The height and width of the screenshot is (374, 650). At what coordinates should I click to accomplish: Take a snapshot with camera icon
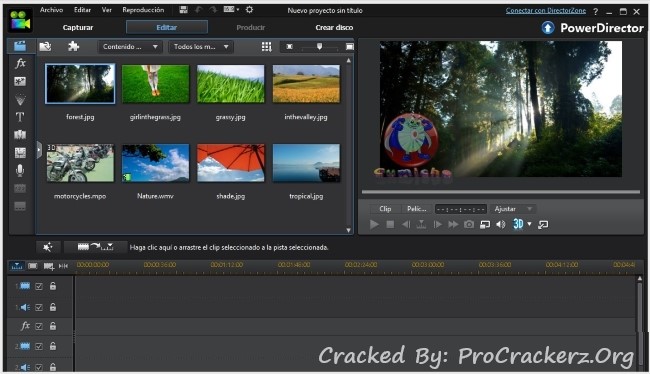[x=469, y=224]
